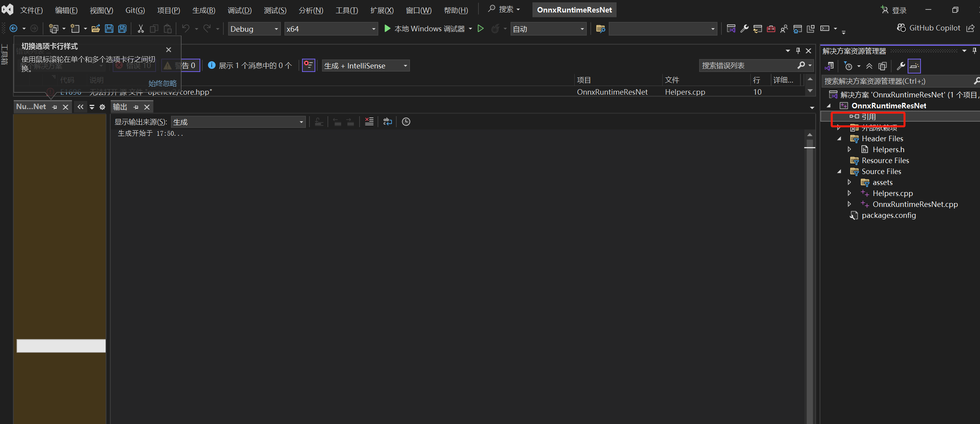The height and width of the screenshot is (424, 980).
Task: Click the 始终忽略 link in the popup
Action: coord(163,83)
